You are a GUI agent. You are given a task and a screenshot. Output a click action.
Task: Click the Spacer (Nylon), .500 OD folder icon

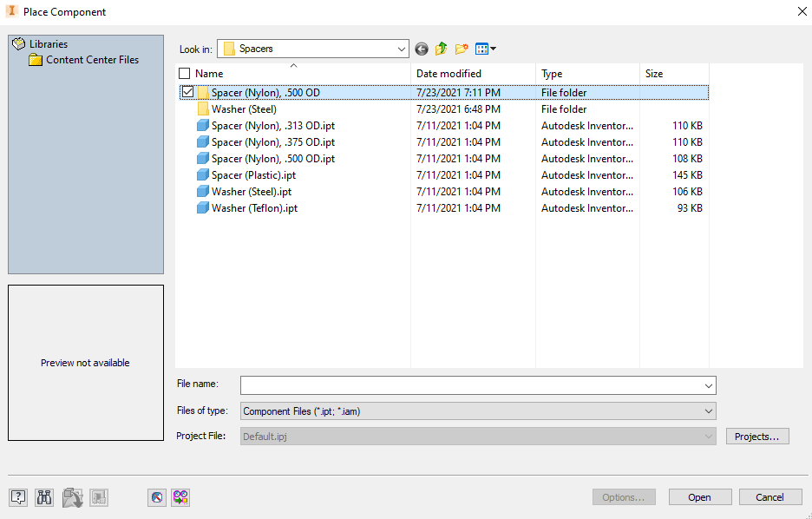click(x=203, y=93)
